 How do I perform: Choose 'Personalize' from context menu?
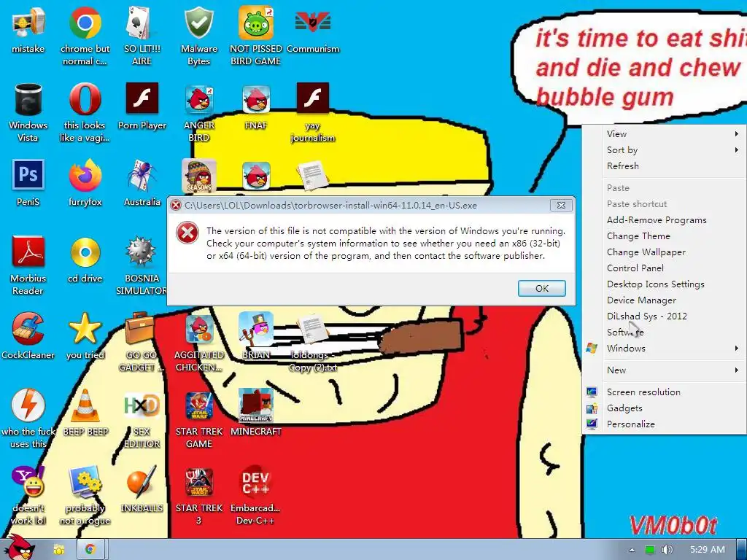click(x=664, y=424)
